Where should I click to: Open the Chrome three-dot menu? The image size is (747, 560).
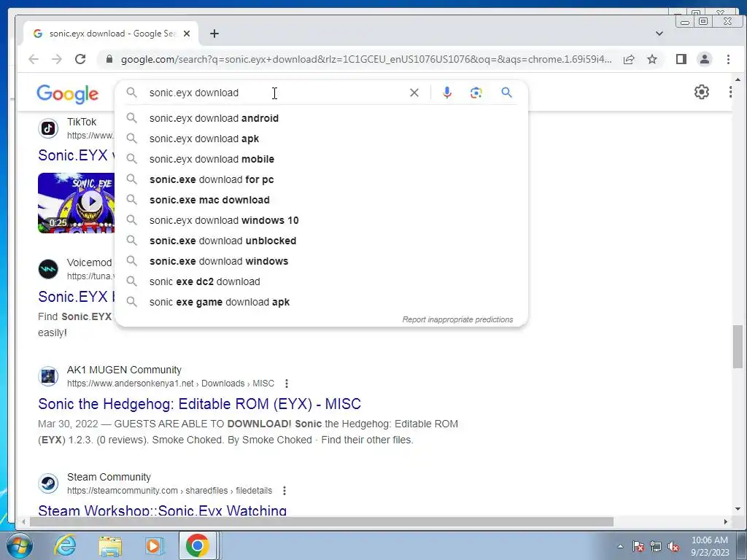click(x=728, y=59)
